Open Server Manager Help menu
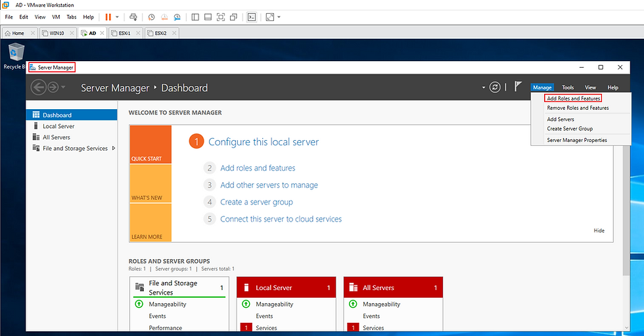Screen dimensions: 644x336 coord(612,87)
